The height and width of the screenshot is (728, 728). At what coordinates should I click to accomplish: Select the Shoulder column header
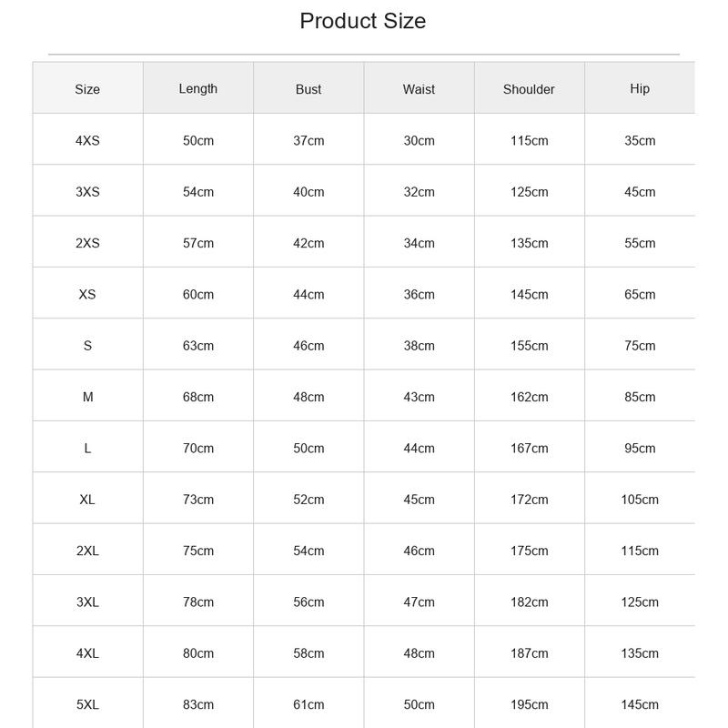coord(529,89)
